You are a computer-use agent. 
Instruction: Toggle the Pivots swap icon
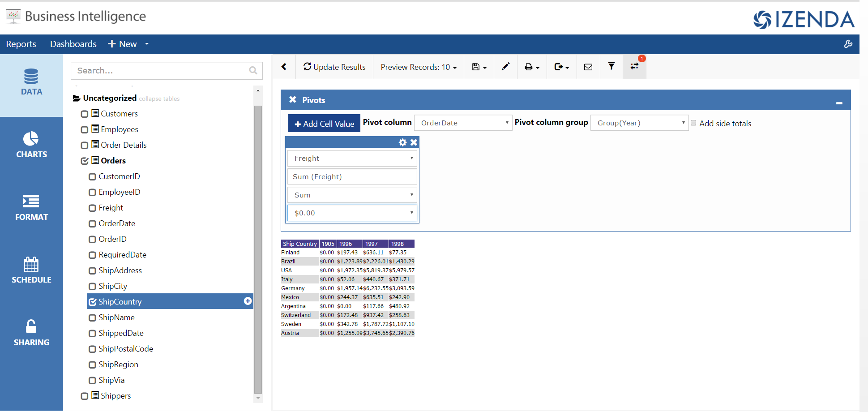(x=634, y=66)
